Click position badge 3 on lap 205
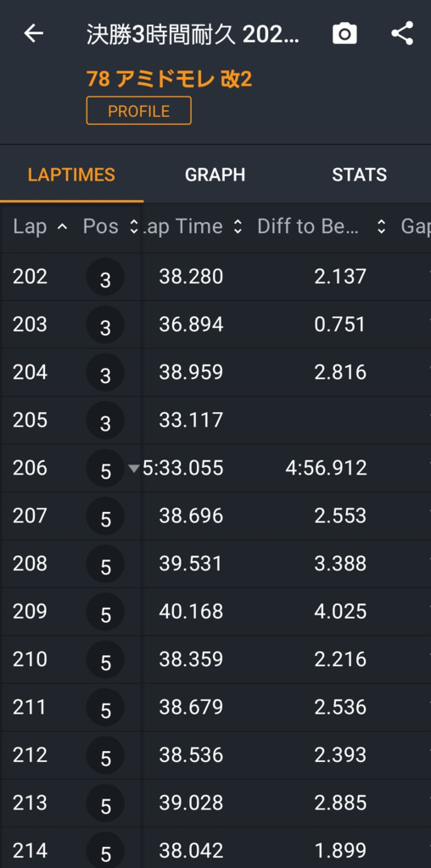The image size is (431, 868). click(105, 420)
